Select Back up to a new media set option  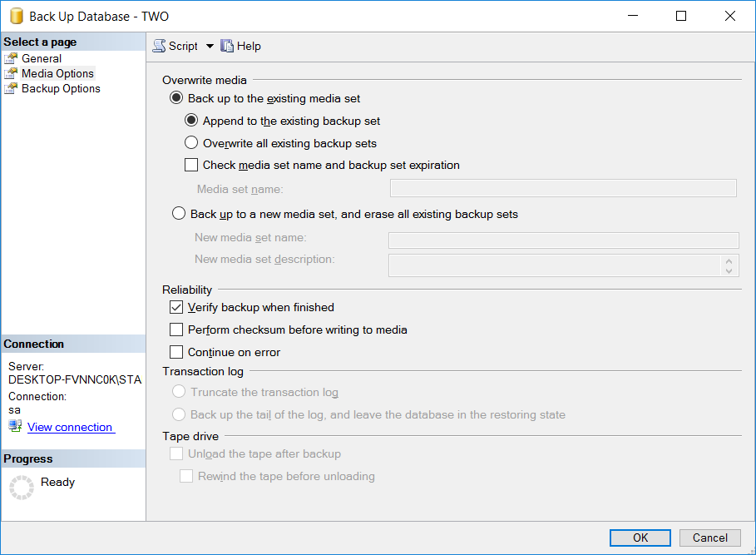click(178, 213)
